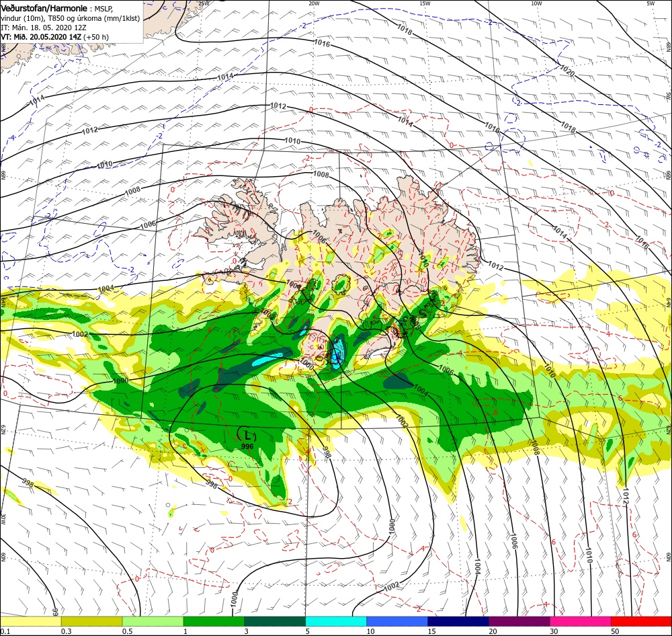Click the red 50 mm legend swatch
Viewport: 672px width, 636px height.
tap(641, 621)
